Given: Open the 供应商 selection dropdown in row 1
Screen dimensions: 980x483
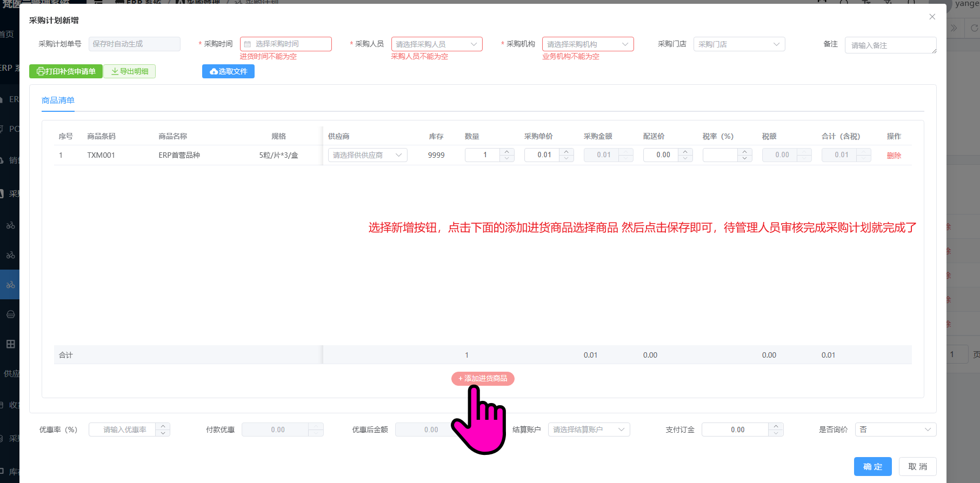Looking at the screenshot, I should coord(368,155).
